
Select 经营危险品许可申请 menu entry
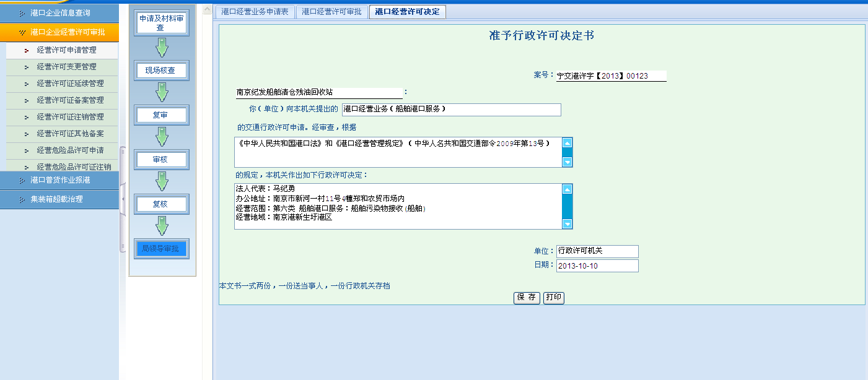pos(70,150)
